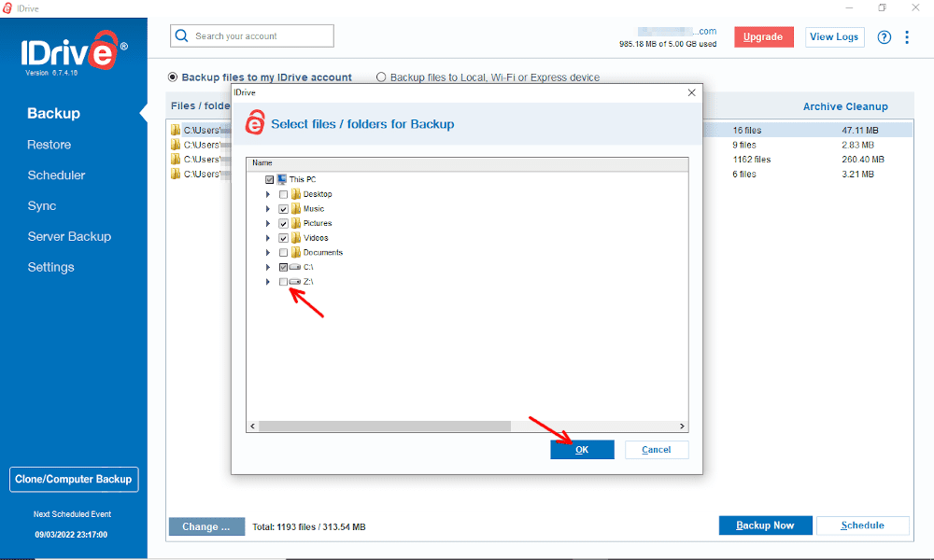Confirm selection with OK button
The image size is (934, 560).
582,450
